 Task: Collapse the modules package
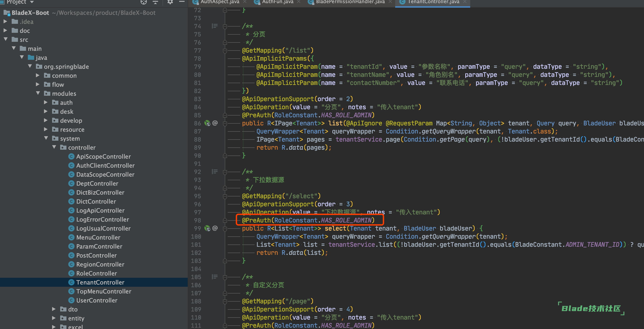coord(38,93)
